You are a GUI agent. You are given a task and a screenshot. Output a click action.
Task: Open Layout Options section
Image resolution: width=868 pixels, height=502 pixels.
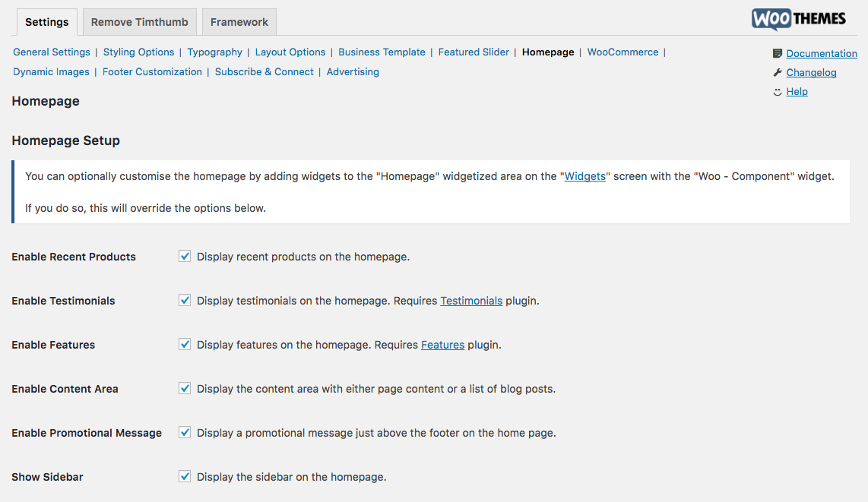(290, 52)
